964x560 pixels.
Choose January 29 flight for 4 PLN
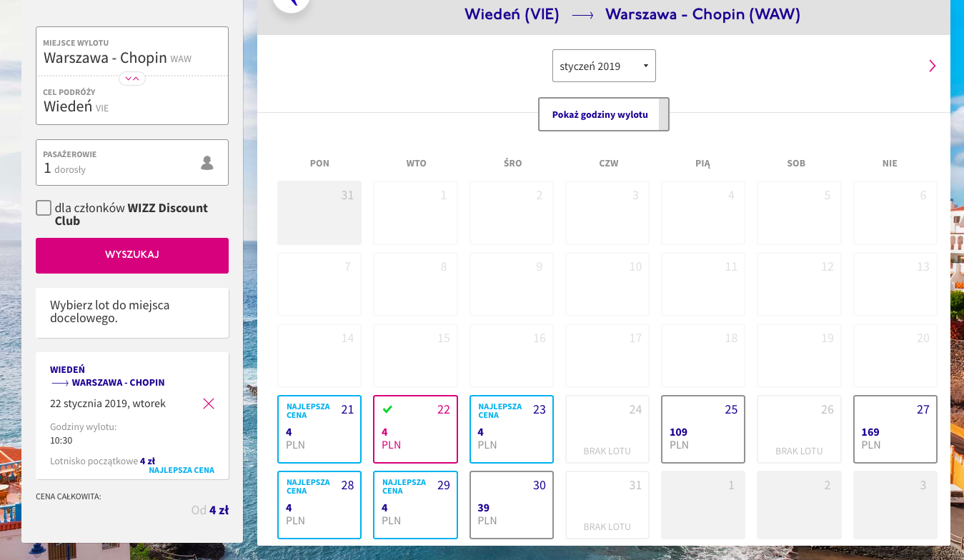pos(415,505)
